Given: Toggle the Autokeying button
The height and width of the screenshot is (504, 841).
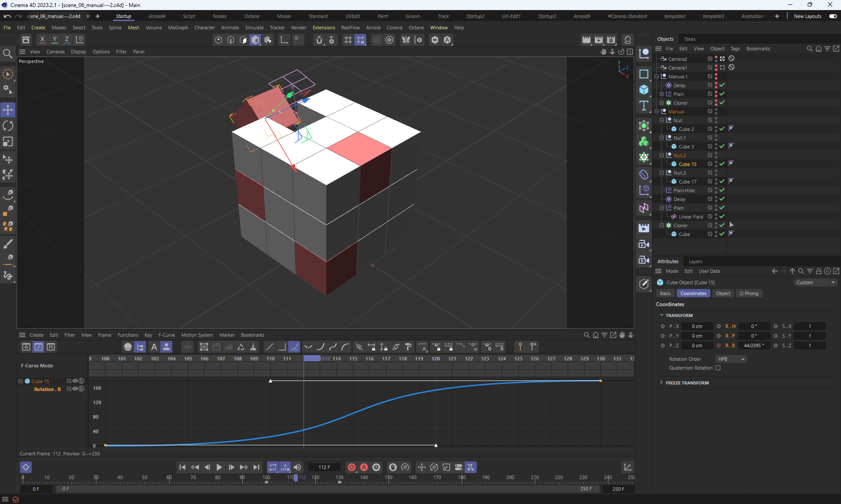Looking at the screenshot, I should [x=364, y=467].
